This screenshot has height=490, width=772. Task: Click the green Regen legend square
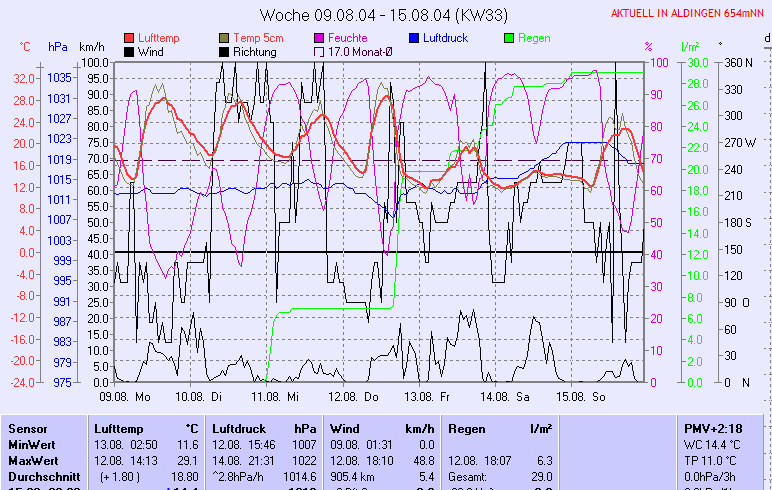510,37
